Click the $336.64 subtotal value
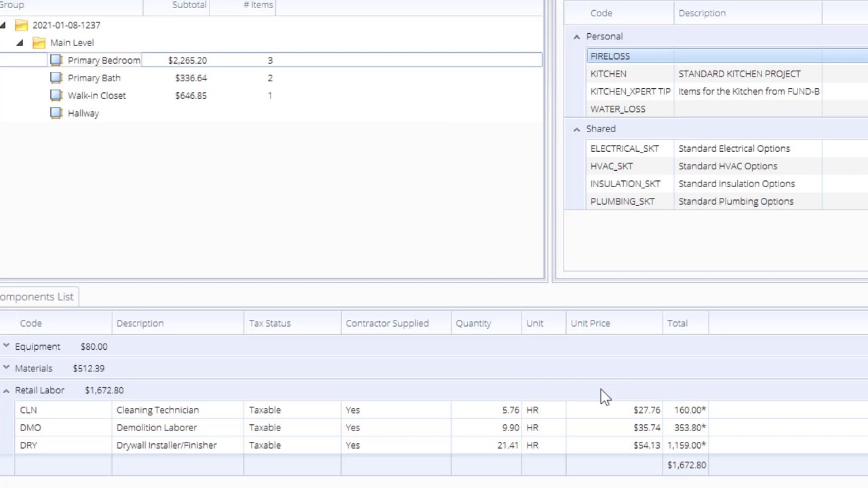868x488 pixels. point(191,78)
